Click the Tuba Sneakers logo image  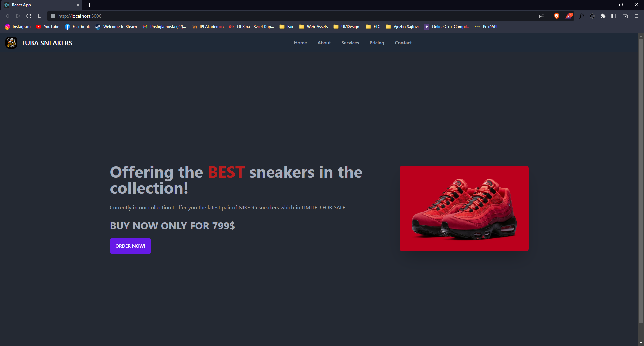tap(11, 43)
